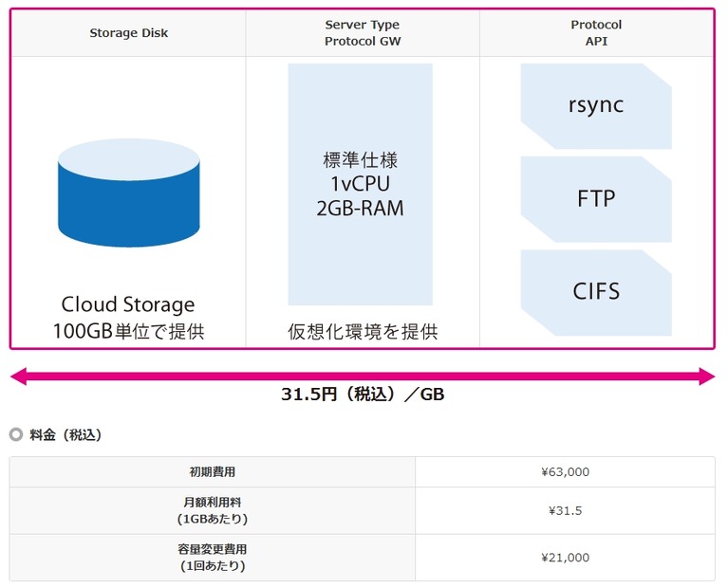Image resolution: width=728 pixels, height=588 pixels.
Task: Click the ¥63,000 value cell
Action: (565, 472)
